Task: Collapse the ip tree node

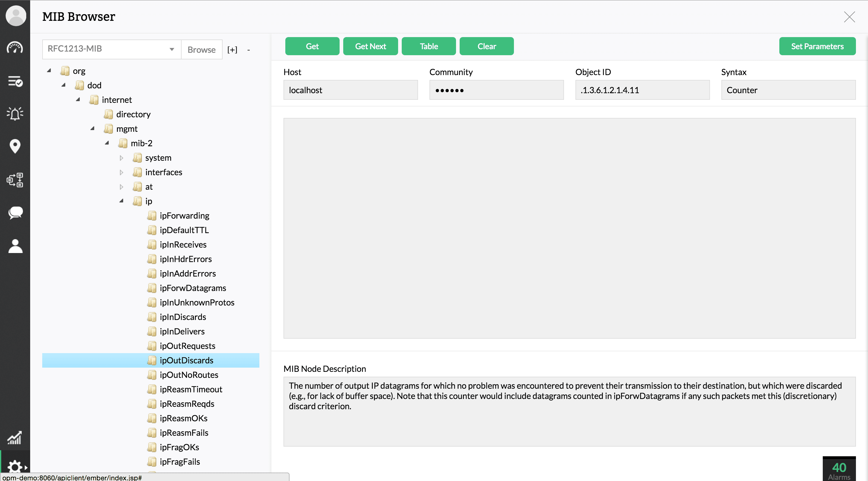Action: tap(121, 201)
